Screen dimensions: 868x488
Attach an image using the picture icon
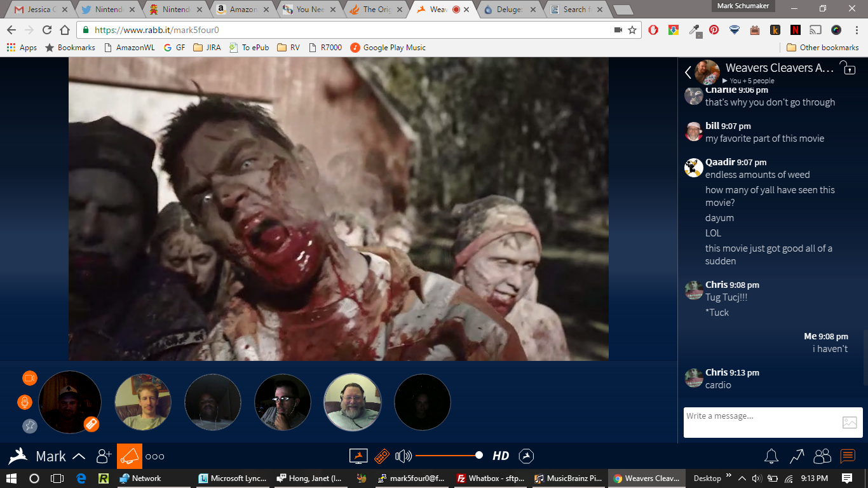coord(850,423)
